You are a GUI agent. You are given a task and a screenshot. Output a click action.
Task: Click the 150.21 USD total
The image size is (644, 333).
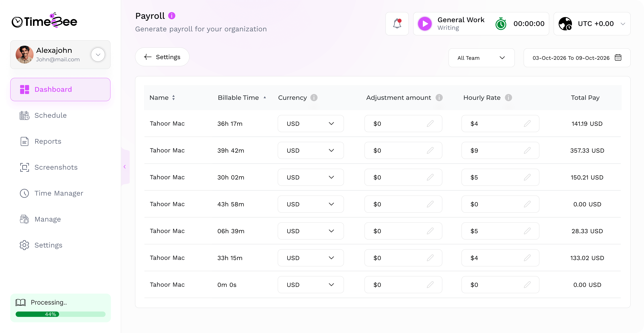pyautogui.click(x=587, y=177)
